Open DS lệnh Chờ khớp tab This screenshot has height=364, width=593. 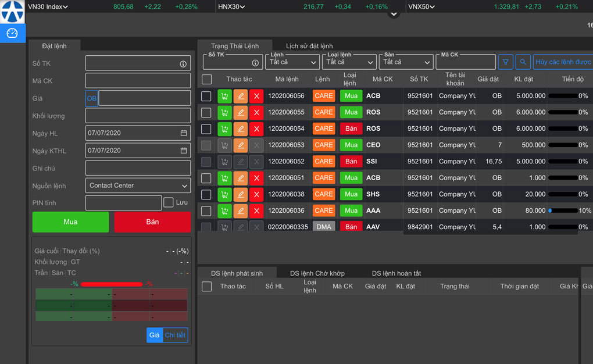(x=317, y=273)
